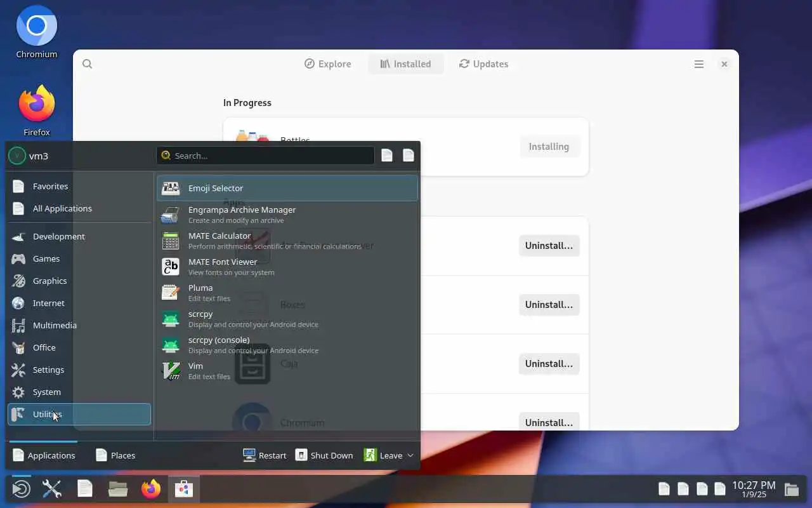Click first document icon beside search
The image size is (812, 508).
pos(387,156)
